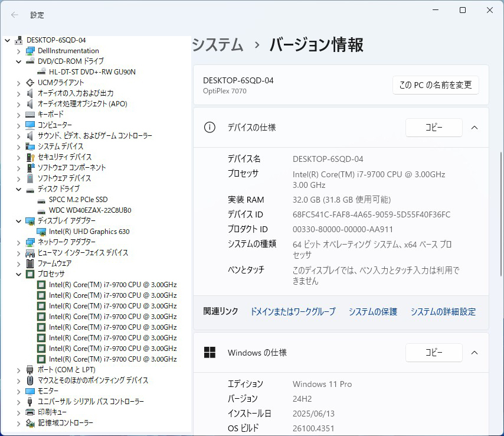Viewport: 504px width, 436px height.
Task: Click the マウスとそのほかのポインティング デバイス icon
Action: coord(30,380)
